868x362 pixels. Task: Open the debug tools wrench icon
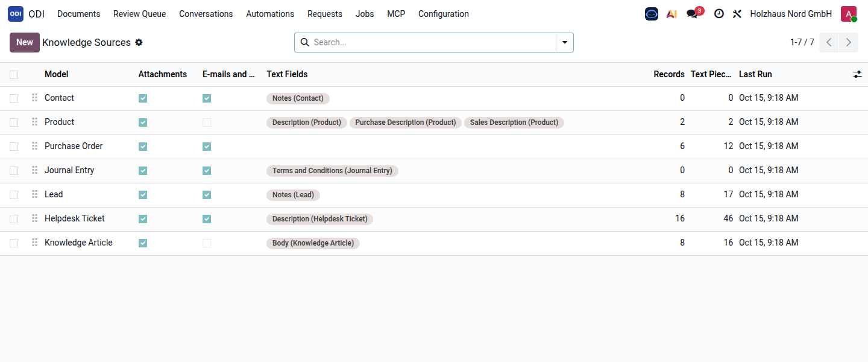(737, 14)
